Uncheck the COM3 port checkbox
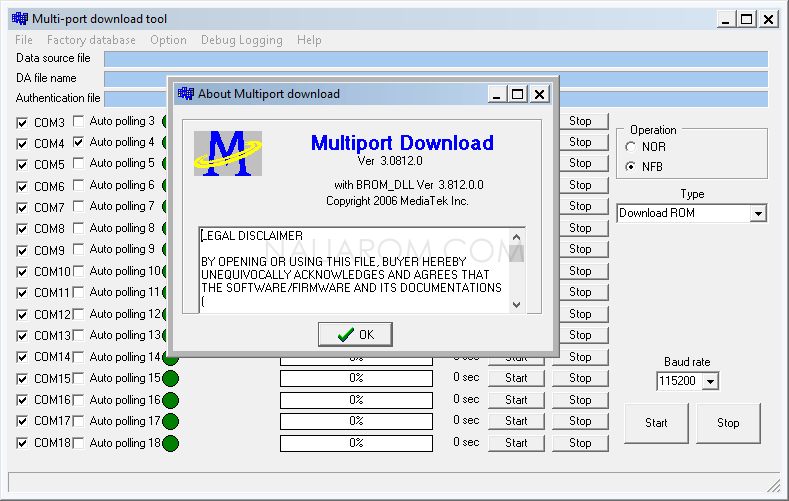The width and height of the screenshot is (789, 501). 22,123
